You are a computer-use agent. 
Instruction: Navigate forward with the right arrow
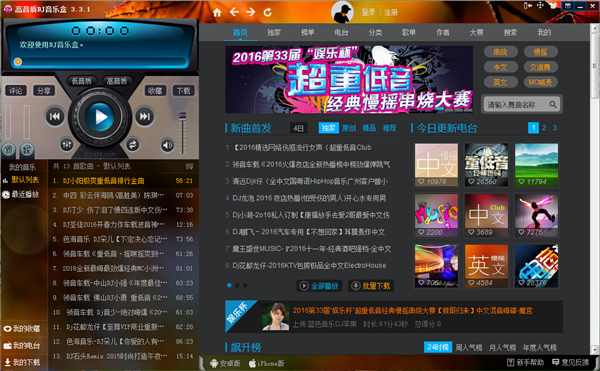[x=251, y=12]
